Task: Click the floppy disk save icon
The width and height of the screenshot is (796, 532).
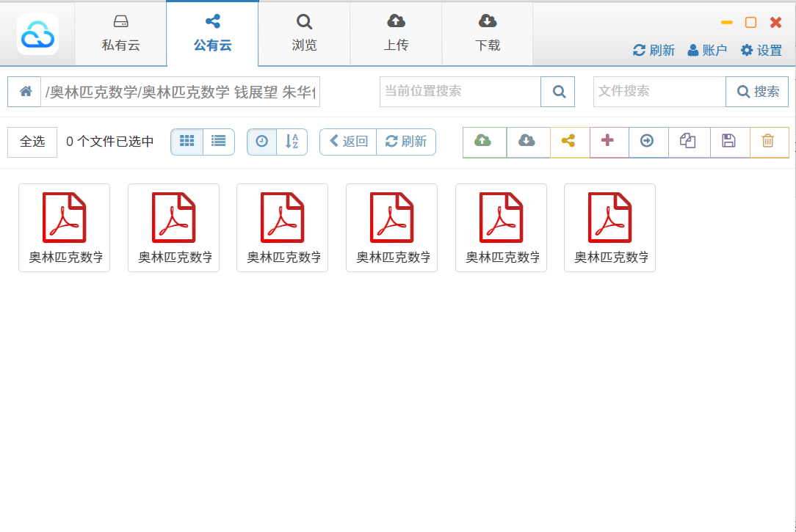Action: point(729,142)
